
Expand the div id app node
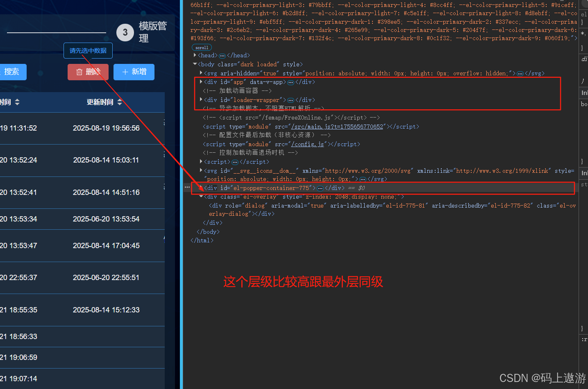201,82
